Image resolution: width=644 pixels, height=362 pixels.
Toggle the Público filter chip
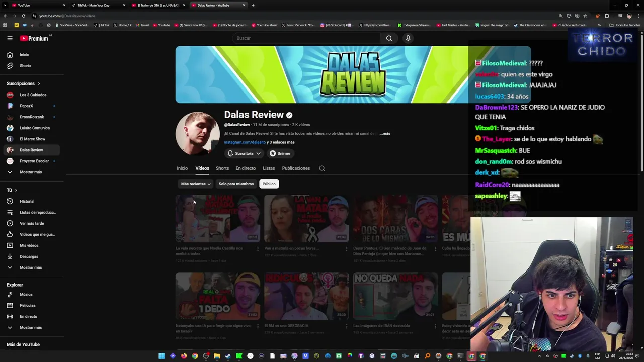point(269,184)
